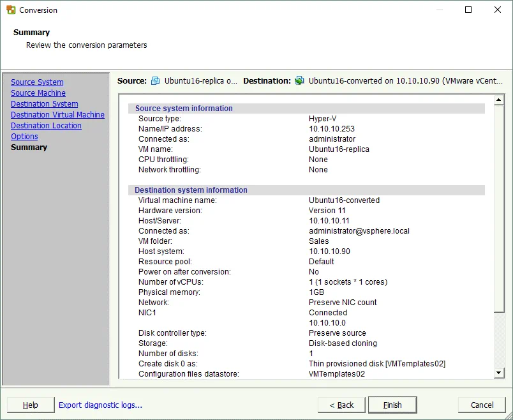Click Finish to start the conversion
Viewport: 513px width, 420px height.
392,405
